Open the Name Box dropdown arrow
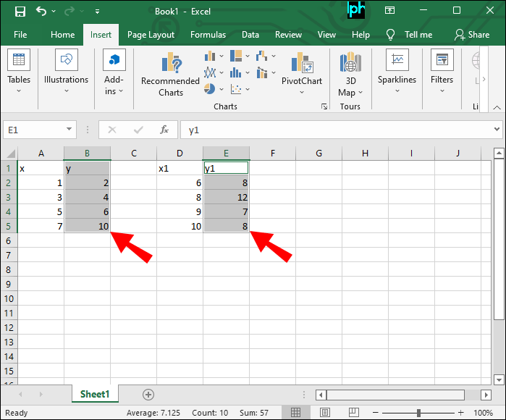 (69, 130)
